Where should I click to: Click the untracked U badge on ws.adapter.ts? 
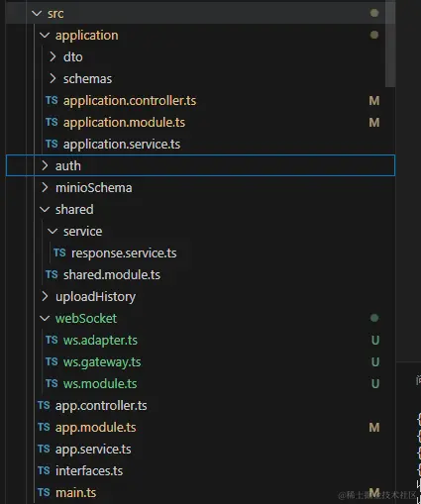coord(375,341)
